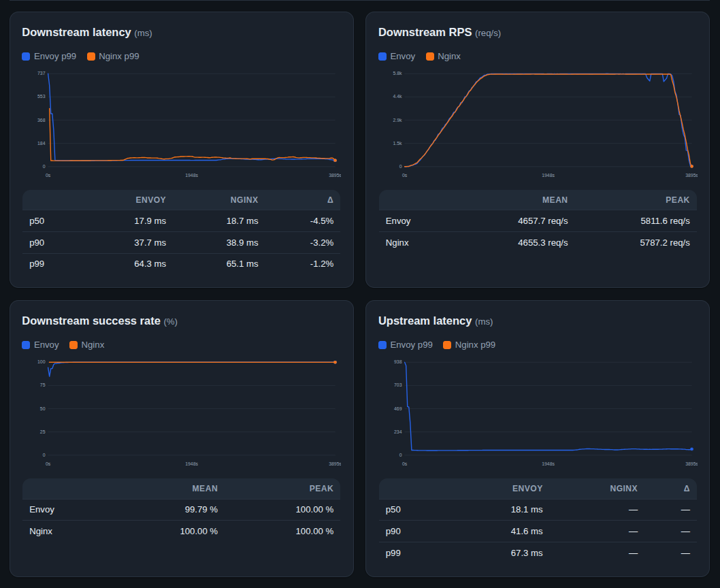This screenshot has width=720, height=588.
Task: Click the 67.3 ms upstream p99 value
Action: (x=527, y=553)
